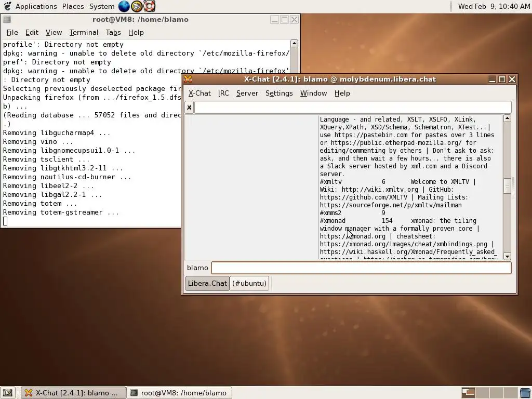Image resolution: width=532 pixels, height=399 pixels.
Task: Open the terminal window menu icon
Action: [7, 19]
